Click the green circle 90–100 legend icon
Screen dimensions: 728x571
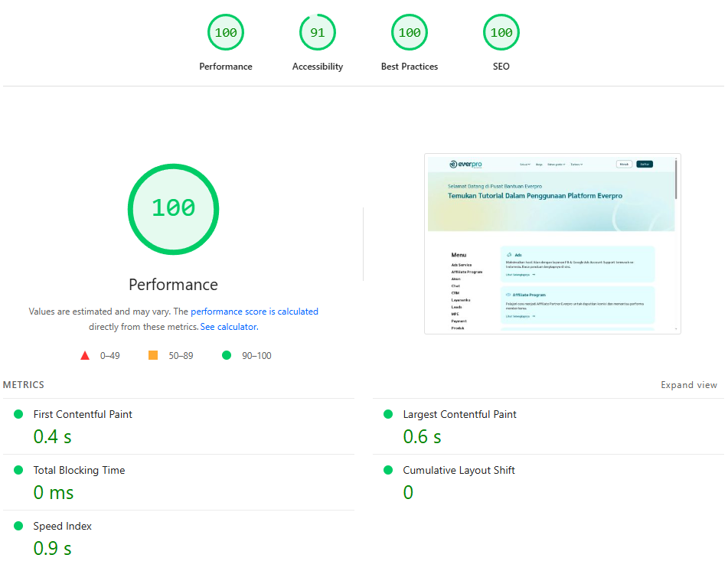pyautogui.click(x=227, y=355)
